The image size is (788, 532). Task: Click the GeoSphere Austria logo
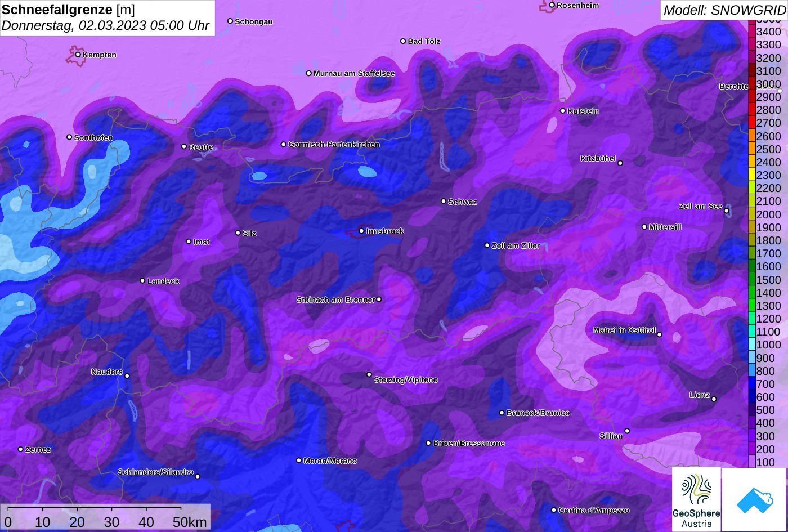[696, 499]
